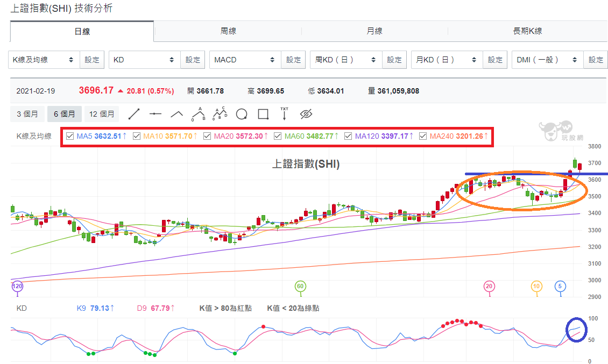Hide drawings with the crossed-eye icon
The height and width of the screenshot is (364, 608).
(x=306, y=114)
